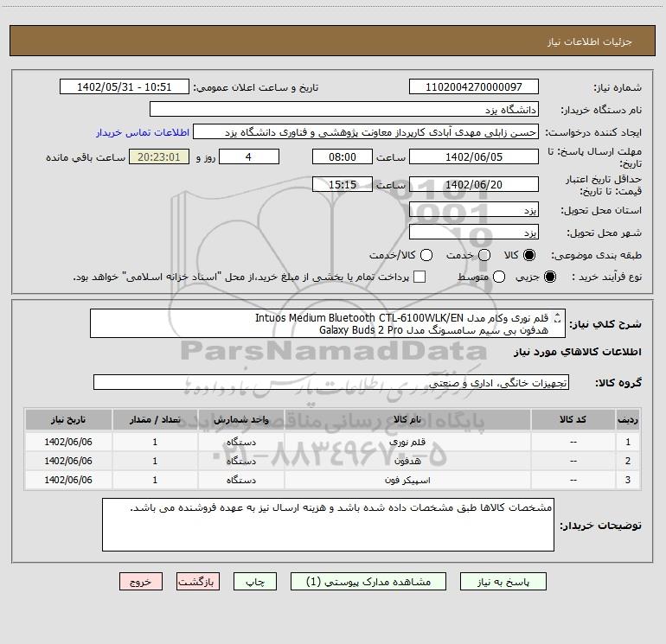
Task: Click need number field 1102004270000097
Action: 474,86
